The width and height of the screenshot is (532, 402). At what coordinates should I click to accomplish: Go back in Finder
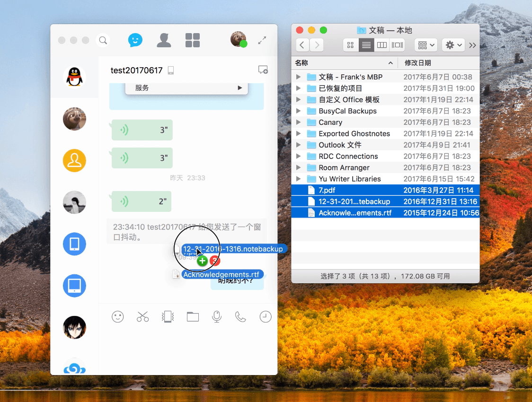tap(302, 45)
